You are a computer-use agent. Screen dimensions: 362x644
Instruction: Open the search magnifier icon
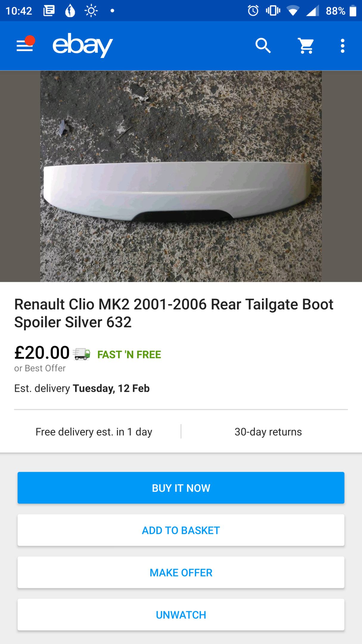[x=263, y=46]
